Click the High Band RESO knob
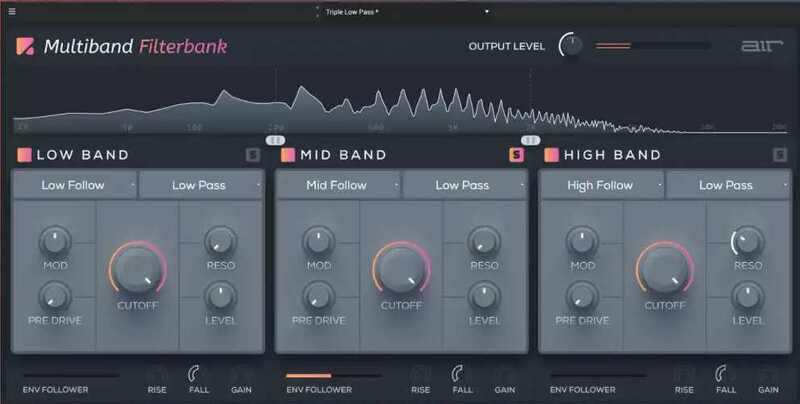 tap(747, 241)
